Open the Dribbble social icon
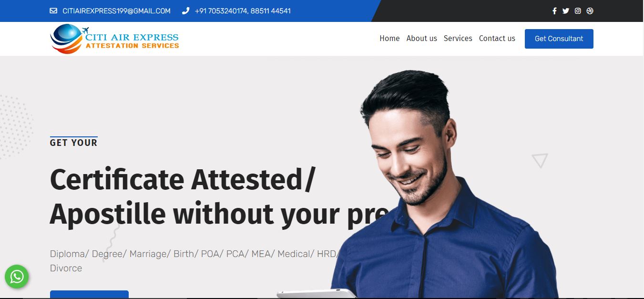This screenshot has width=644, height=299. pos(590,11)
